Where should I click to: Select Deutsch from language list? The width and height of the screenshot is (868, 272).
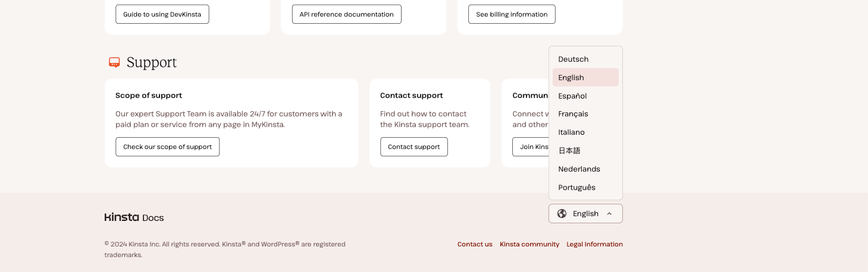click(574, 59)
